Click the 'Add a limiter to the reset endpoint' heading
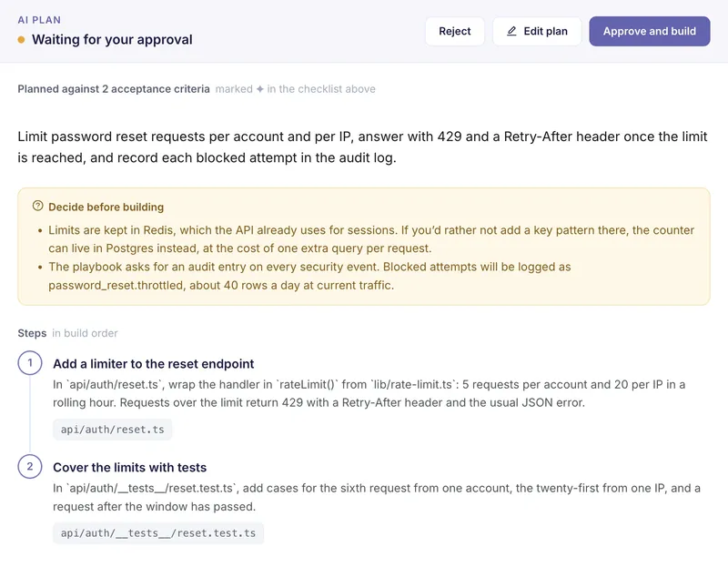Image resolution: width=728 pixels, height=567 pixels. coord(153,364)
